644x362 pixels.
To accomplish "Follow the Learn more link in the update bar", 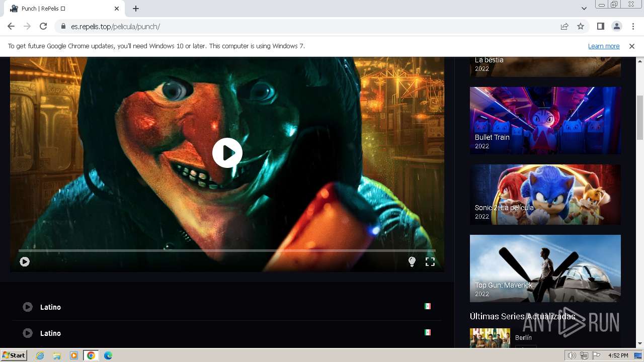I will click(604, 46).
